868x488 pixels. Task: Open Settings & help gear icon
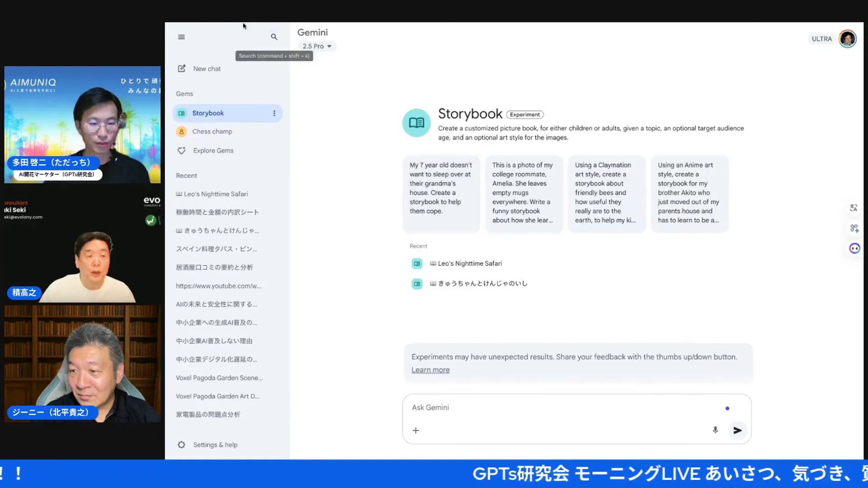(182, 445)
